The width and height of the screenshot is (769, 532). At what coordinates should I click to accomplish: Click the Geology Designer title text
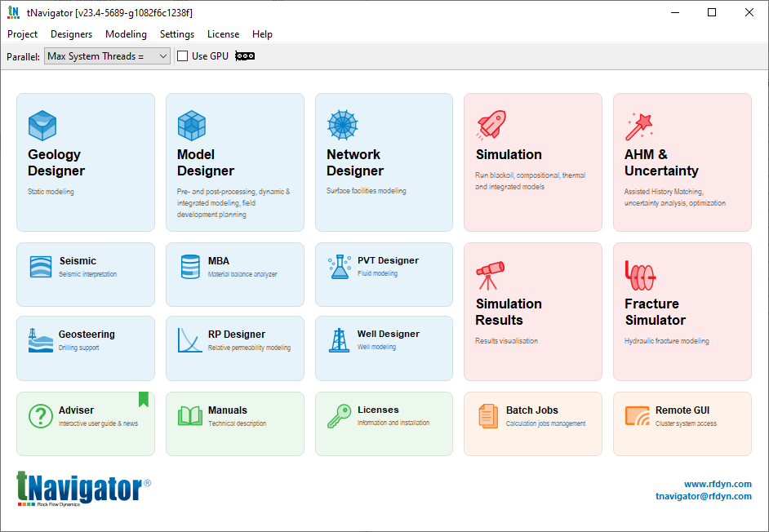(x=56, y=162)
